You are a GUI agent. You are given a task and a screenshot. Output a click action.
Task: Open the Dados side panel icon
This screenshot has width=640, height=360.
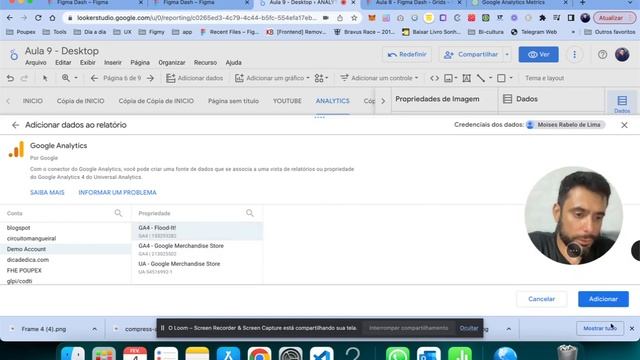622,102
